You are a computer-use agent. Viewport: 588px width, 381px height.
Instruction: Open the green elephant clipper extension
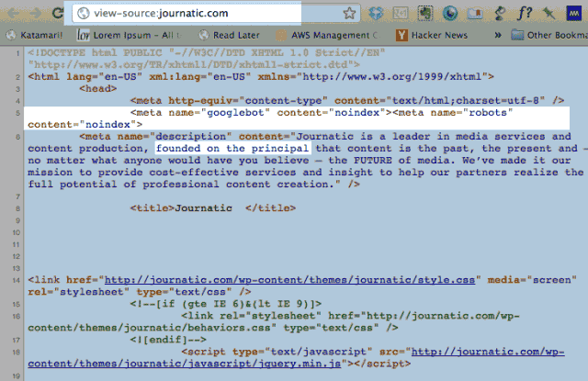click(424, 14)
